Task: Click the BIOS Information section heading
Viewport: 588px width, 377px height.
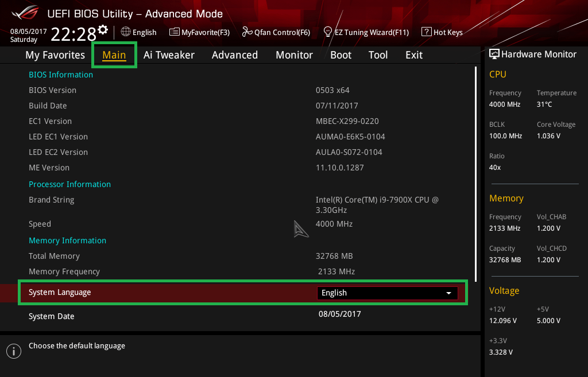Action: [x=61, y=75]
